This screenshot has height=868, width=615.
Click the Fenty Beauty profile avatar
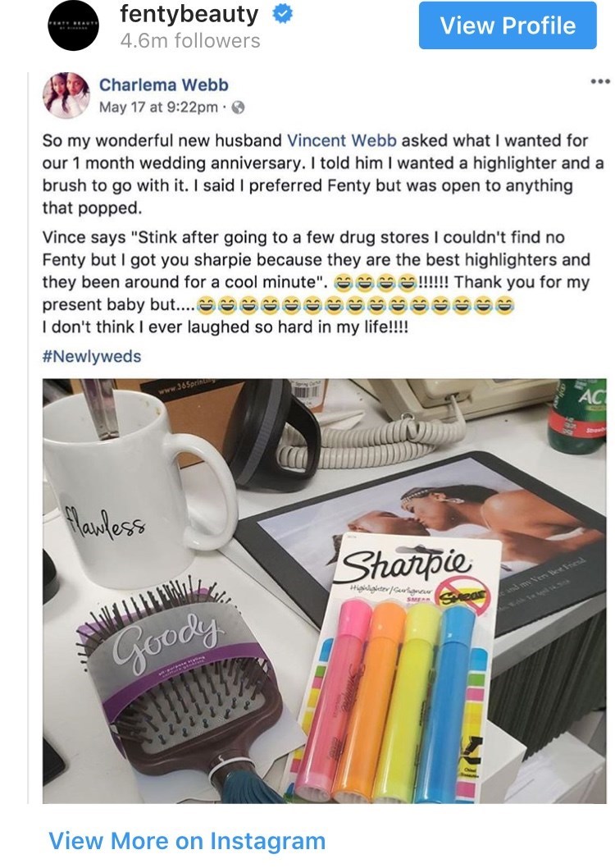(x=74, y=25)
